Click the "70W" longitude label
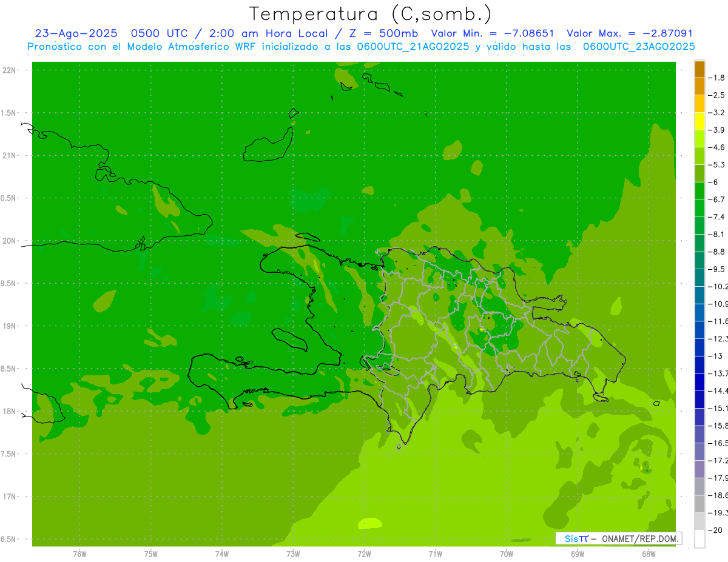The width and height of the screenshot is (728, 562). pyautogui.click(x=507, y=554)
